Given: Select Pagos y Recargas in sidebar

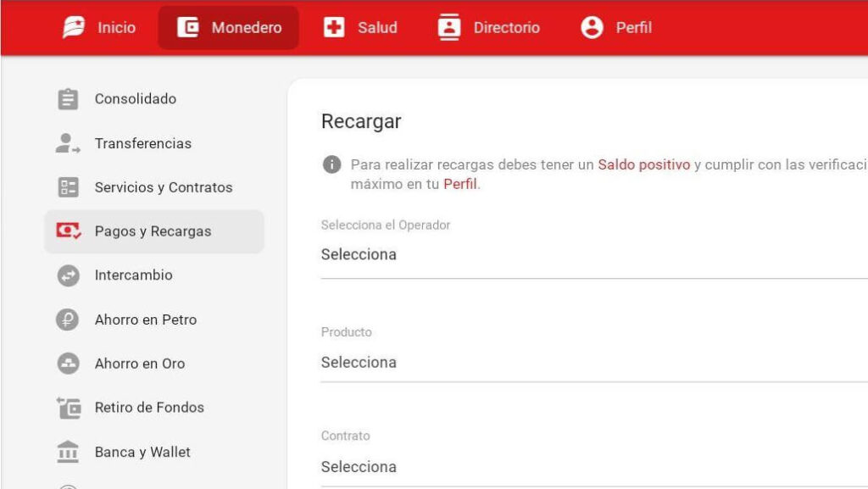Looking at the screenshot, I should click(x=153, y=231).
